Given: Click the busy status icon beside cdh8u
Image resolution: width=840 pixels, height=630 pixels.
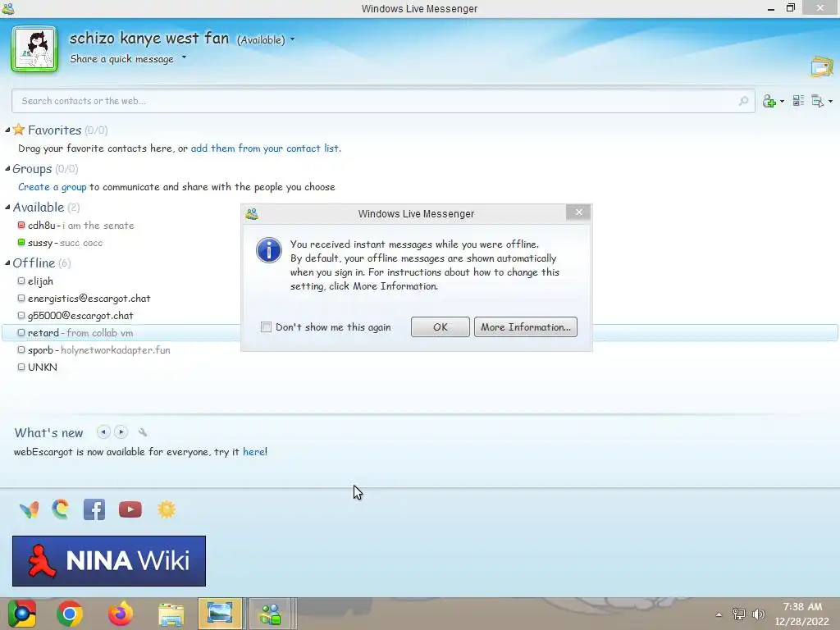Looking at the screenshot, I should pyautogui.click(x=21, y=225).
